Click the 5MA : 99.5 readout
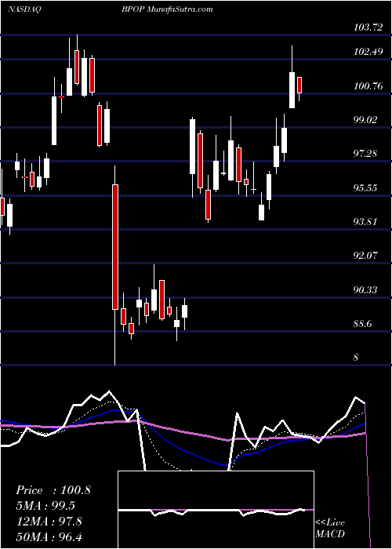Image resolution: width=392 pixels, height=549 pixels. (x=45, y=506)
